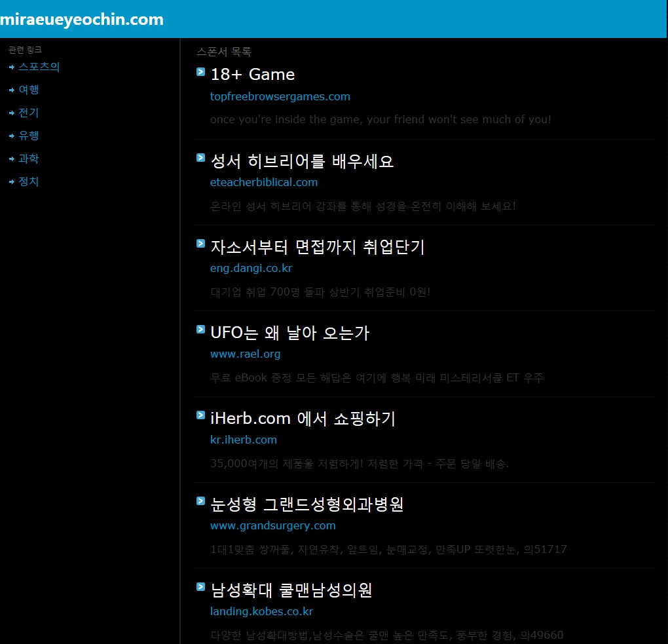The height and width of the screenshot is (644, 668).
Task: Visit eteacherbiblical.com link
Action: (264, 182)
